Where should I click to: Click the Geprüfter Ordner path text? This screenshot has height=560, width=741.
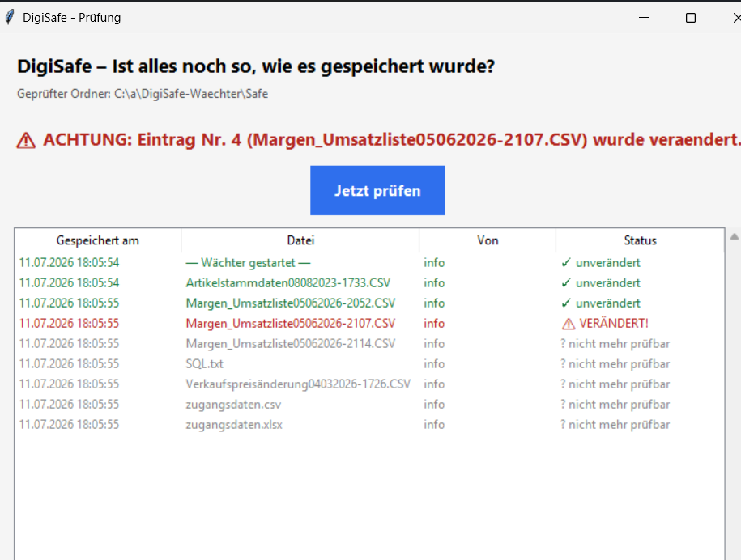[x=143, y=94]
